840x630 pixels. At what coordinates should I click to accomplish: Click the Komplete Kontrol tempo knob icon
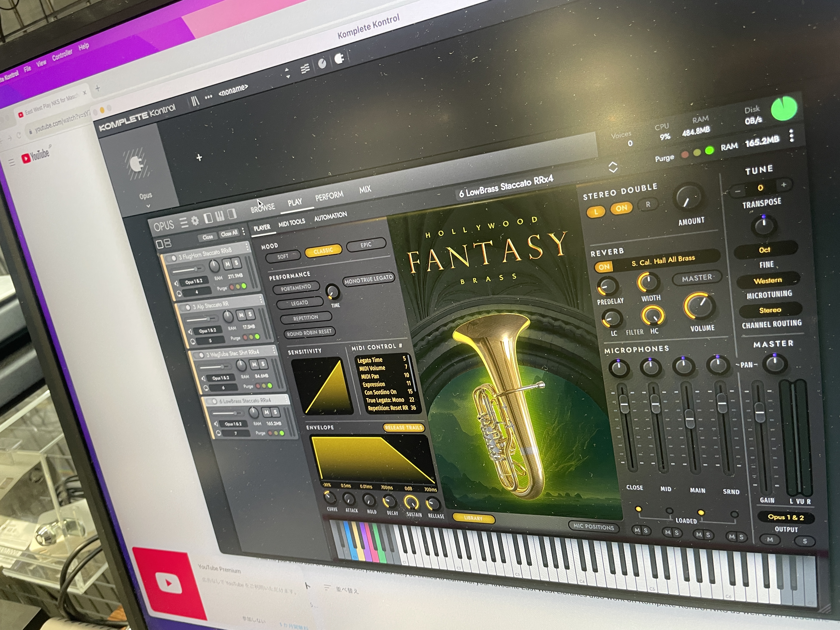322,63
